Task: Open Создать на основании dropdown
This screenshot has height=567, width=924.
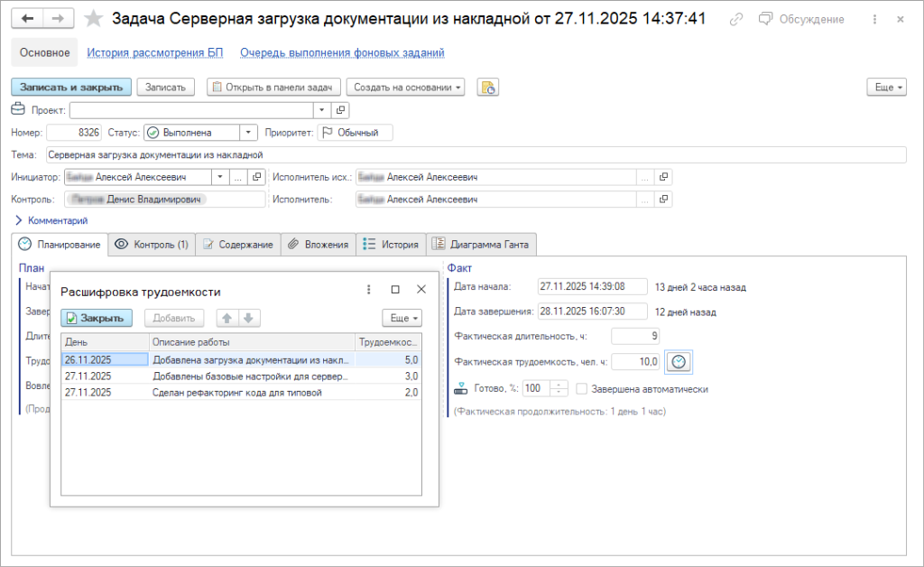Action: pyautogui.click(x=405, y=88)
